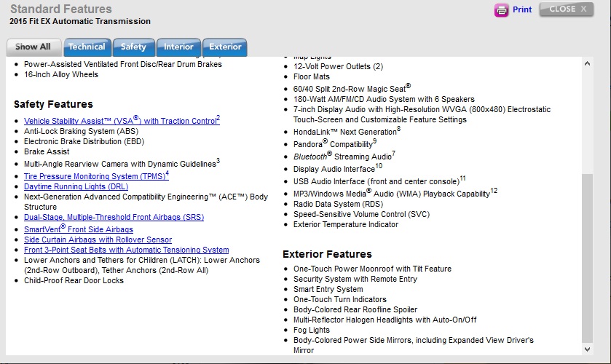611x364 pixels.
Task: Click the Fog Lights item
Action: click(x=312, y=330)
